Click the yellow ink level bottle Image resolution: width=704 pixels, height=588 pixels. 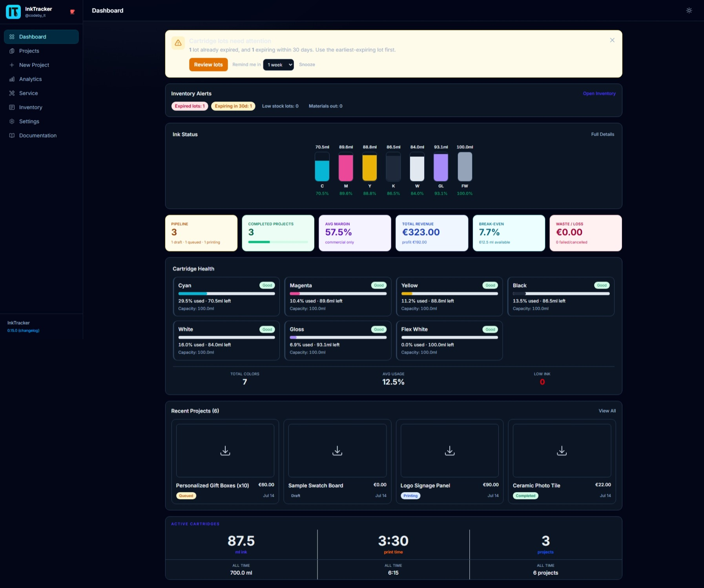pyautogui.click(x=370, y=167)
